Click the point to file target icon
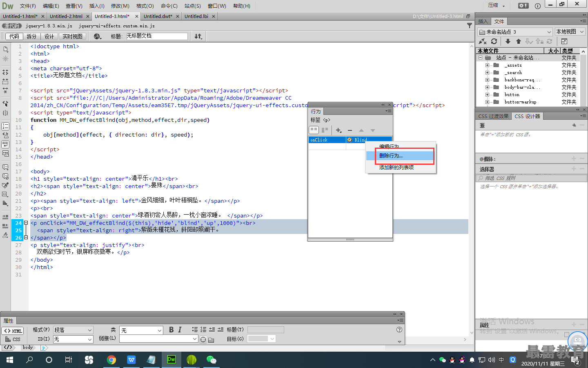This screenshot has height=368, width=588. [203, 339]
